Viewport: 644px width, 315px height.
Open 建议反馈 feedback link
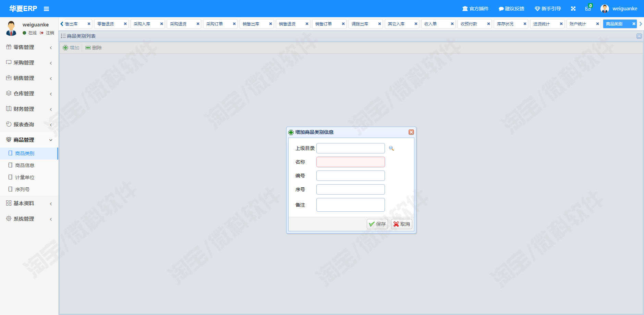511,9
